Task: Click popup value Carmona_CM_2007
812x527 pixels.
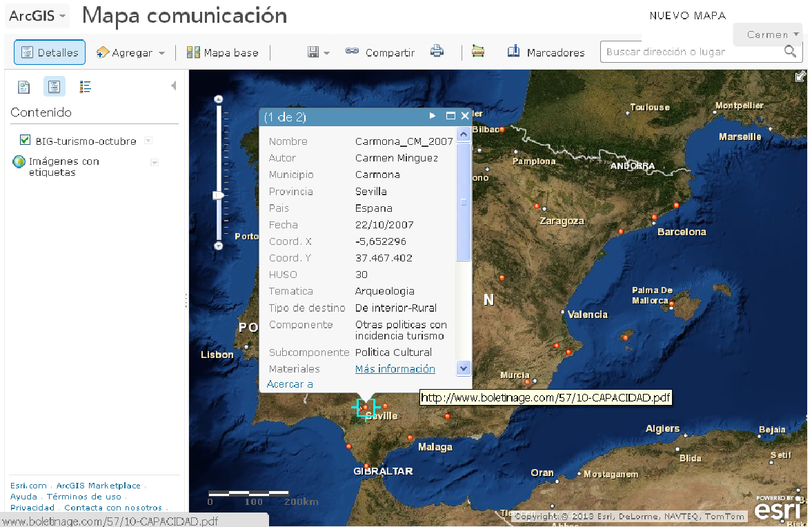Action: (x=404, y=141)
